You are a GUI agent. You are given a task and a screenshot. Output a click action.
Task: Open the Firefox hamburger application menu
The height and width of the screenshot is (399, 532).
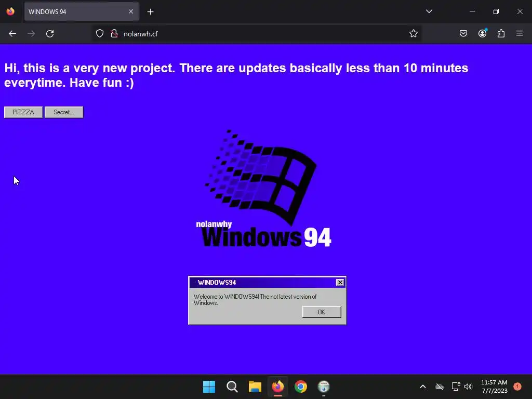[520, 34]
